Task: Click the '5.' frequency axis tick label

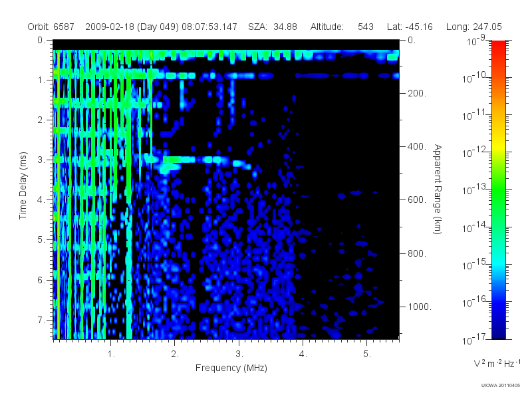Action: click(367, 354)
